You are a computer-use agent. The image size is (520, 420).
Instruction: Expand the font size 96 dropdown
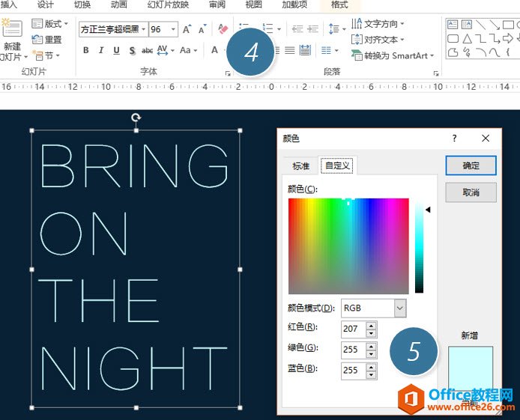[x=174, y=30]
